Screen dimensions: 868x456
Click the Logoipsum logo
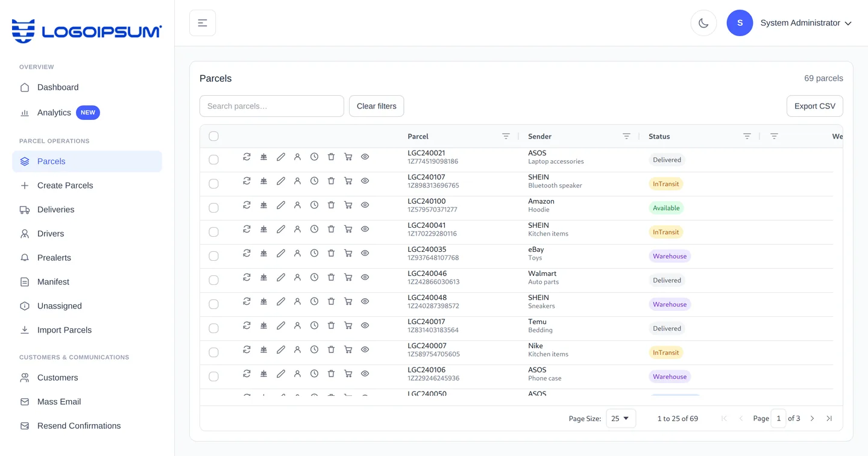click(87, 31)
